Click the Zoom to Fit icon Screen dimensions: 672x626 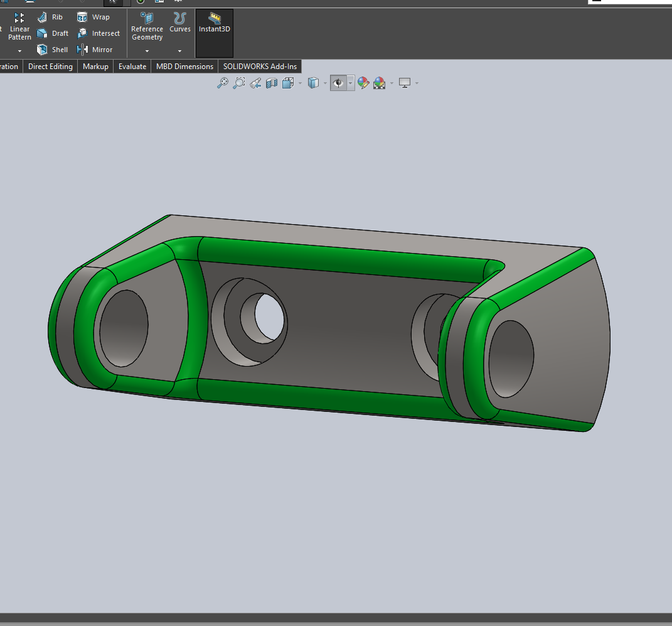[223, 82]
